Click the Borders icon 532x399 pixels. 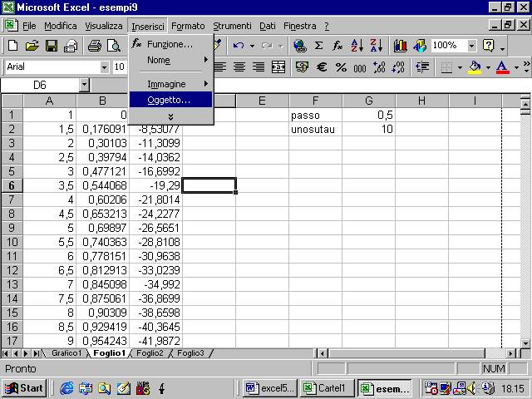click(x=446, y=67)
